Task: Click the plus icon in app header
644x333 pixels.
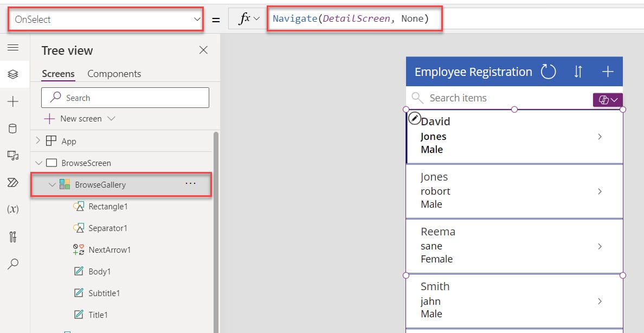Action: coord(608,72)
